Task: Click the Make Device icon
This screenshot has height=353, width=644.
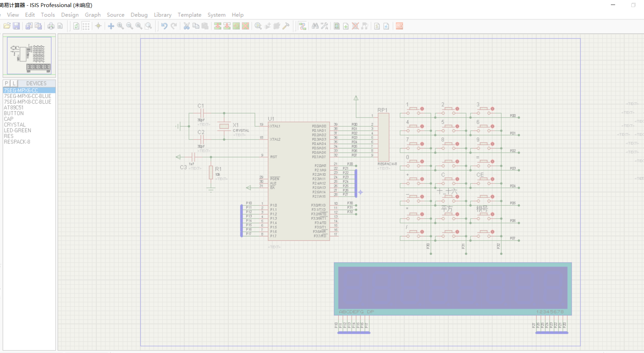Action: (268, 26)
